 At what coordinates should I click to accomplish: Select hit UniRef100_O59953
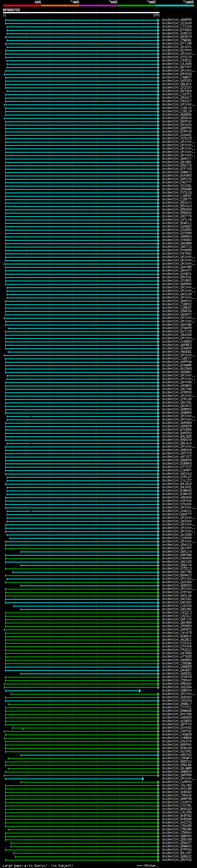tap(177, 626)
